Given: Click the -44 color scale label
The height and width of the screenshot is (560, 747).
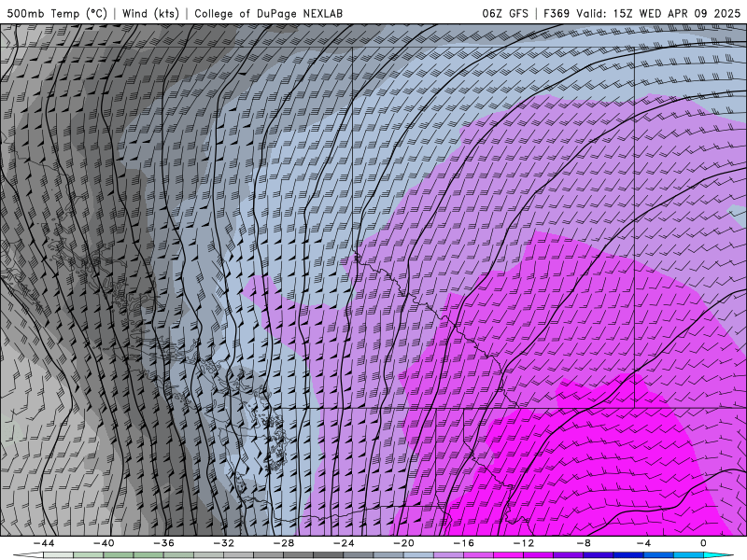Looking at the screenshot, I should [44, 543].
